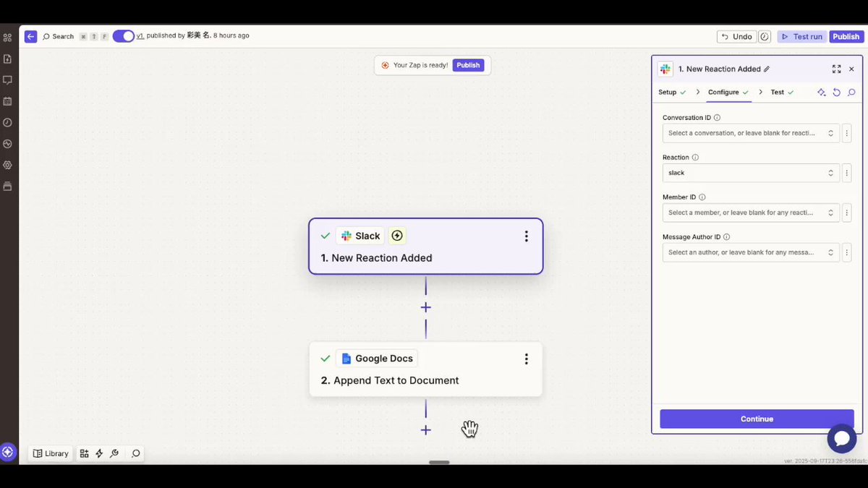Open the stacked layers icon in sidebar
The image size is (868, 488).
click(x=7, y=187)
